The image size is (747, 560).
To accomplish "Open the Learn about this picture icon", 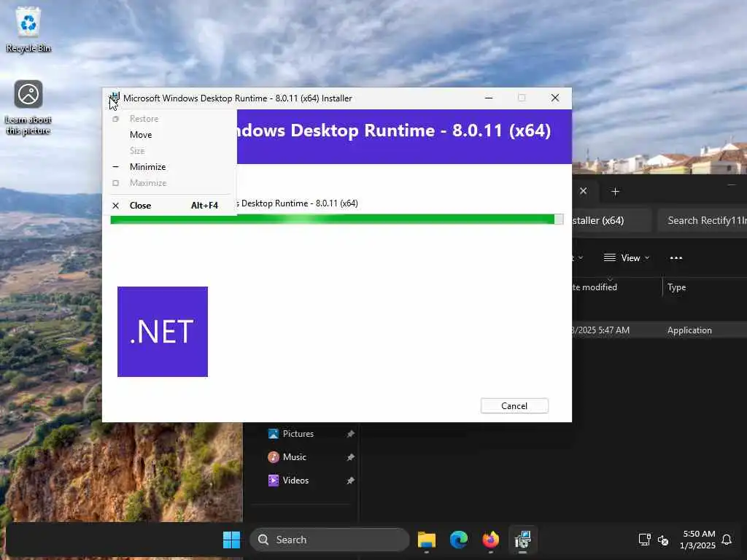I will [x=28, y=107].
